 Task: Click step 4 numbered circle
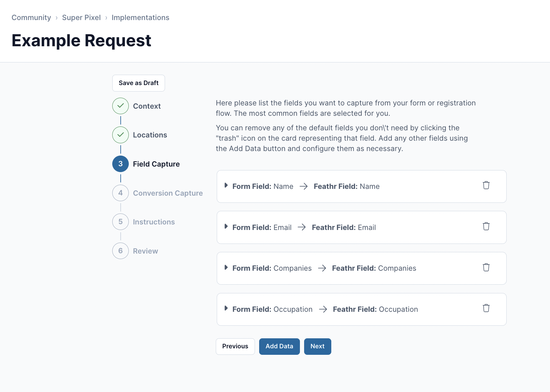pyautogui.click(x=121, y=193)
